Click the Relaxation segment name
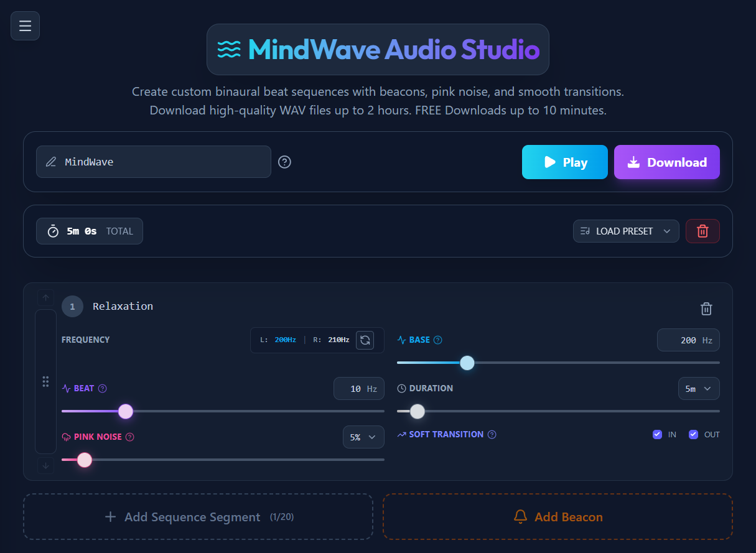Viewport: 756px width, 553px height. tap(123, 307)
